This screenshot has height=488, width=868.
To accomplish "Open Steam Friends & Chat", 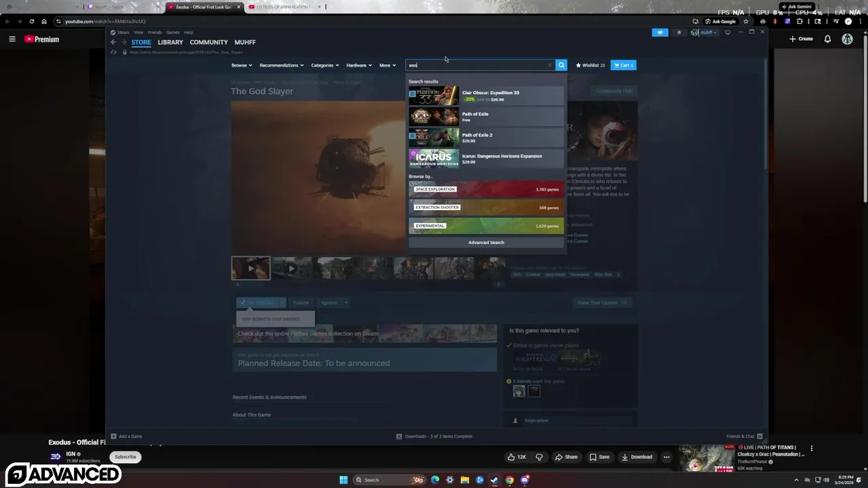I will point(744,436).
